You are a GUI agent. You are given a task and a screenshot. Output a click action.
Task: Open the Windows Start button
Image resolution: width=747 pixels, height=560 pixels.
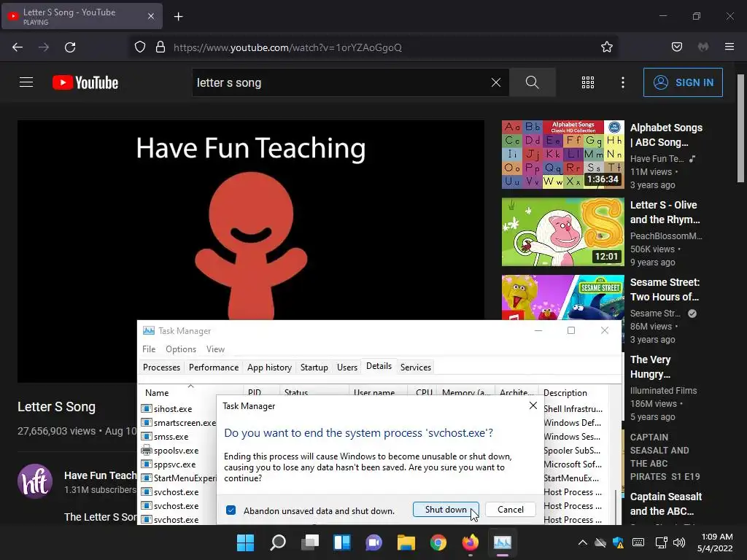[x=245, y=542]
